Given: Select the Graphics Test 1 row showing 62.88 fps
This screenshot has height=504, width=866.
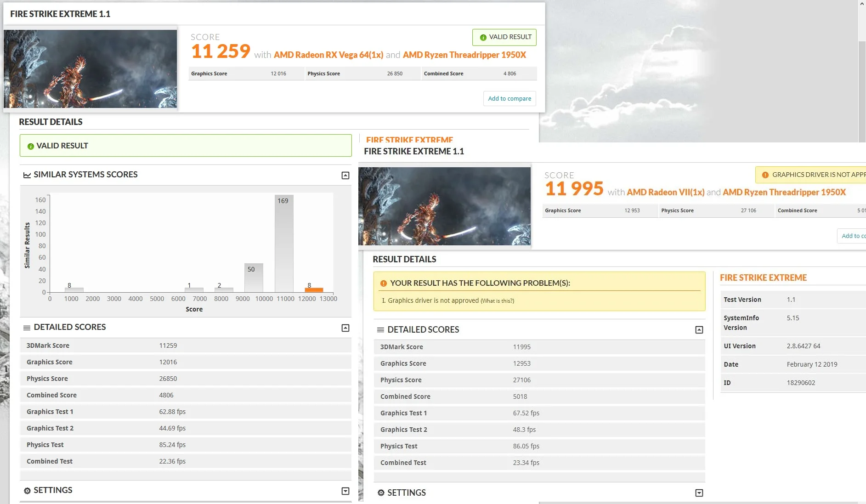Looking at the screenshot, I should tap(186, 412).
